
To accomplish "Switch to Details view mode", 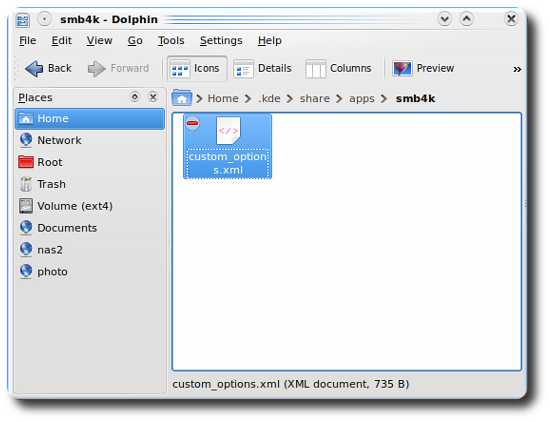I will point(263,68).
